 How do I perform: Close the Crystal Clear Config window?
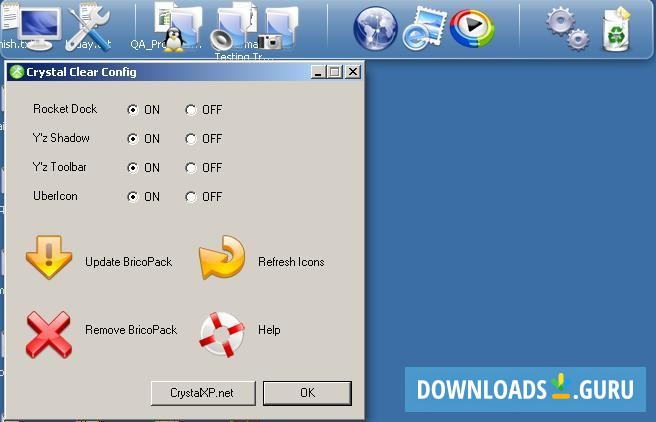point(353,72)
